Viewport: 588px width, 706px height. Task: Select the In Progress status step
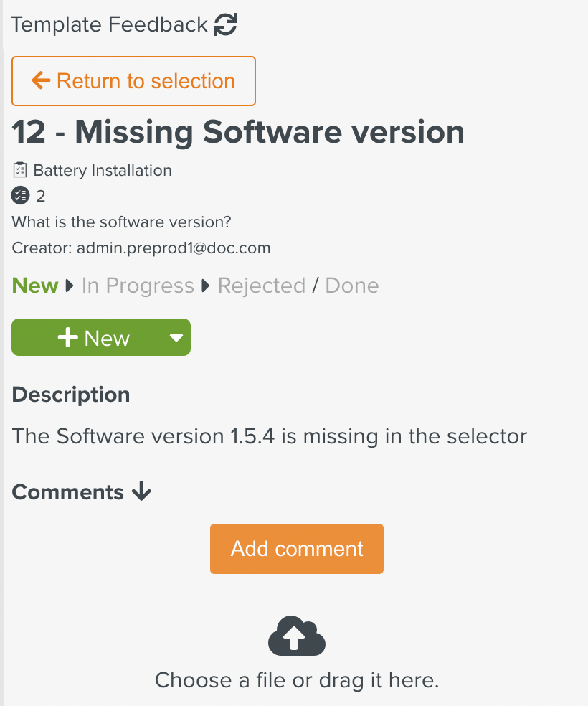click(138, 286)
